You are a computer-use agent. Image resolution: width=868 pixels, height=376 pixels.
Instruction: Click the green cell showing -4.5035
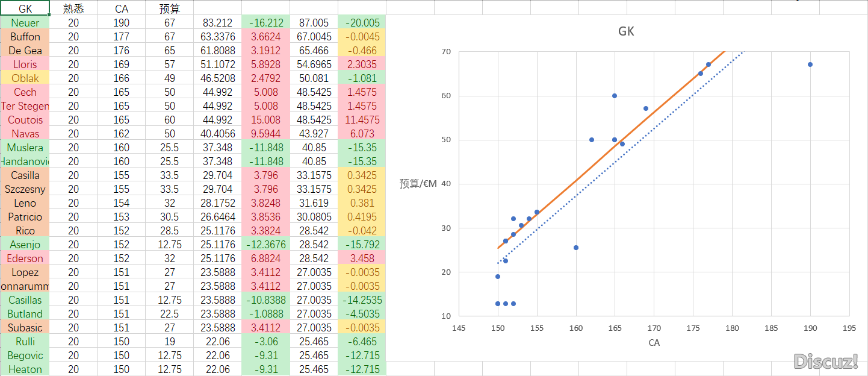coord(362,314)
